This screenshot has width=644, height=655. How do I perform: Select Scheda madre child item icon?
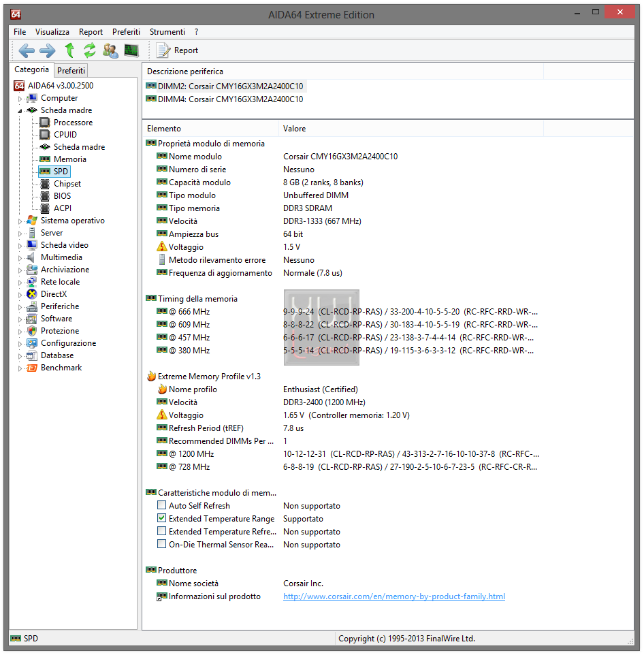point(45,146)
